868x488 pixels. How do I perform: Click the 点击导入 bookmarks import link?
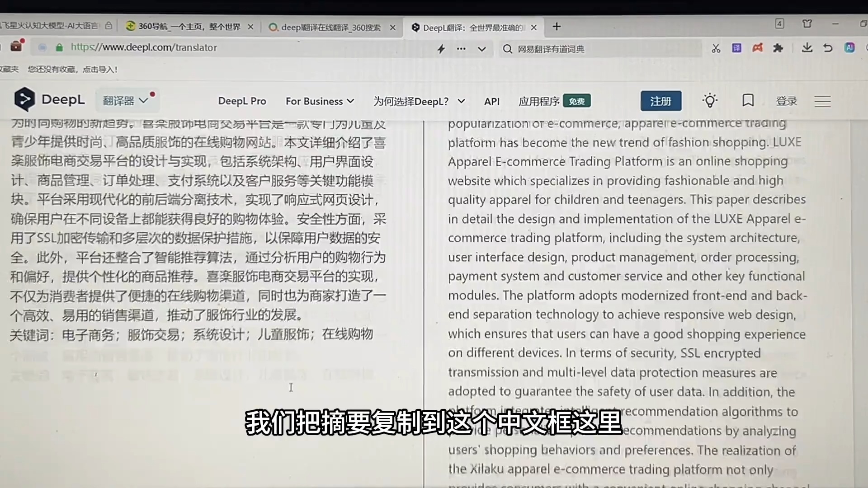point(100,70)
